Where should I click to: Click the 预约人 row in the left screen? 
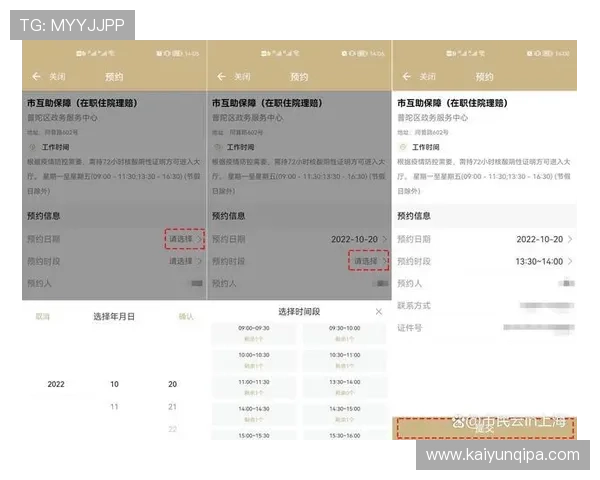tap(114, 284)
